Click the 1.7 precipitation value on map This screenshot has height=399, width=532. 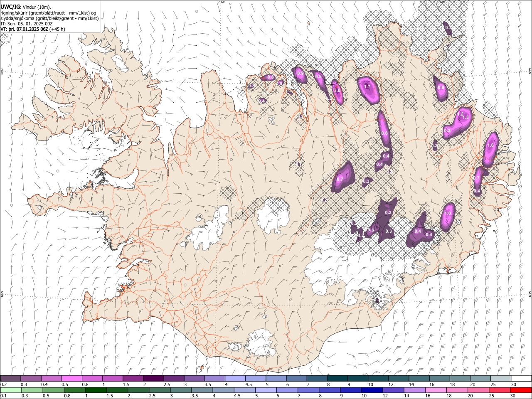pyautogui.click(x=367, y=87)
